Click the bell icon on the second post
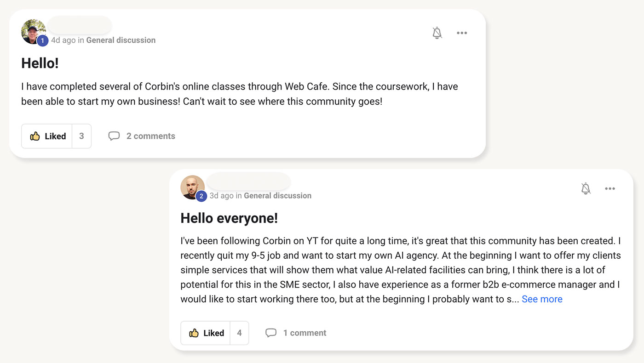This screenshot has width=644, height=363. click(x=586, y=188)
